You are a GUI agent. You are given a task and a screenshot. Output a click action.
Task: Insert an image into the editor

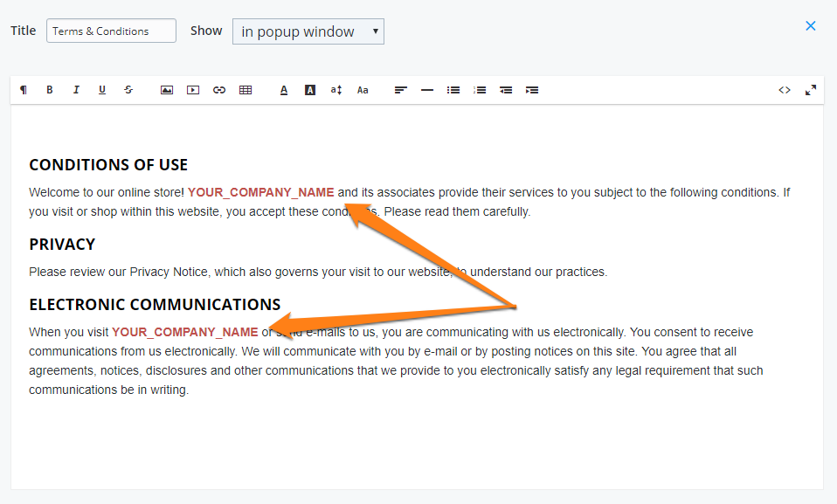tap(167, 89)
